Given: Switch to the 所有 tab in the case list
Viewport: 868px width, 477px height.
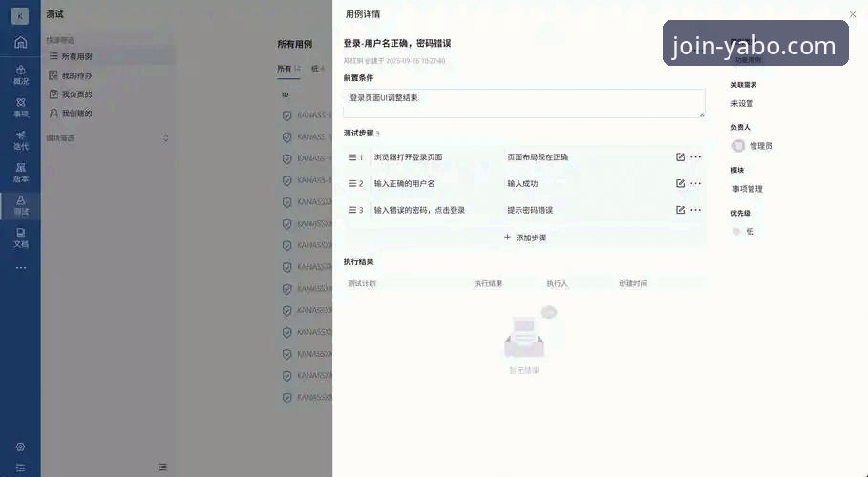Looking at the screenshot, I should click(287, 69).
